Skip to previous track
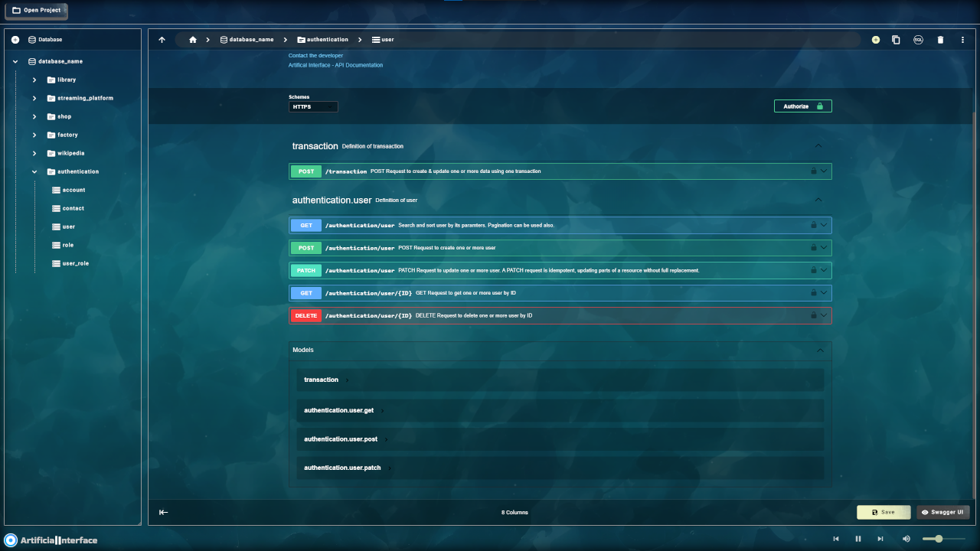 point(836,539)
